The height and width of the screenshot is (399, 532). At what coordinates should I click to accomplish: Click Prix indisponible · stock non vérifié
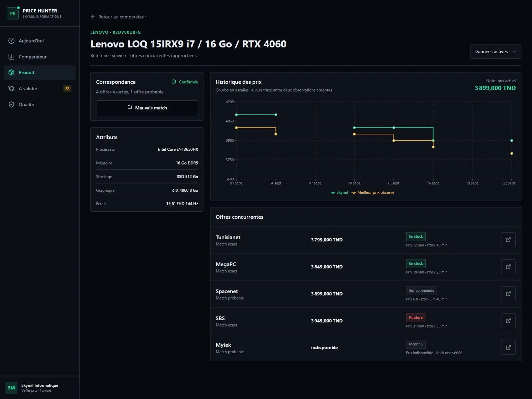[434, 353]
